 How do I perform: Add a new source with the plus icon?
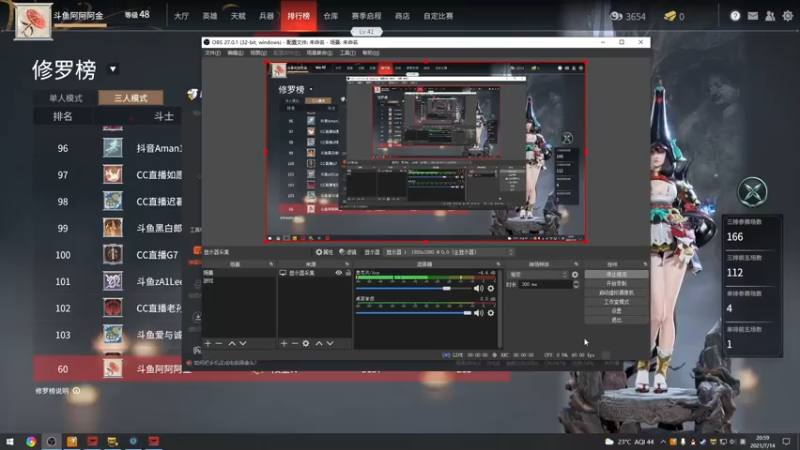point(284,343)
